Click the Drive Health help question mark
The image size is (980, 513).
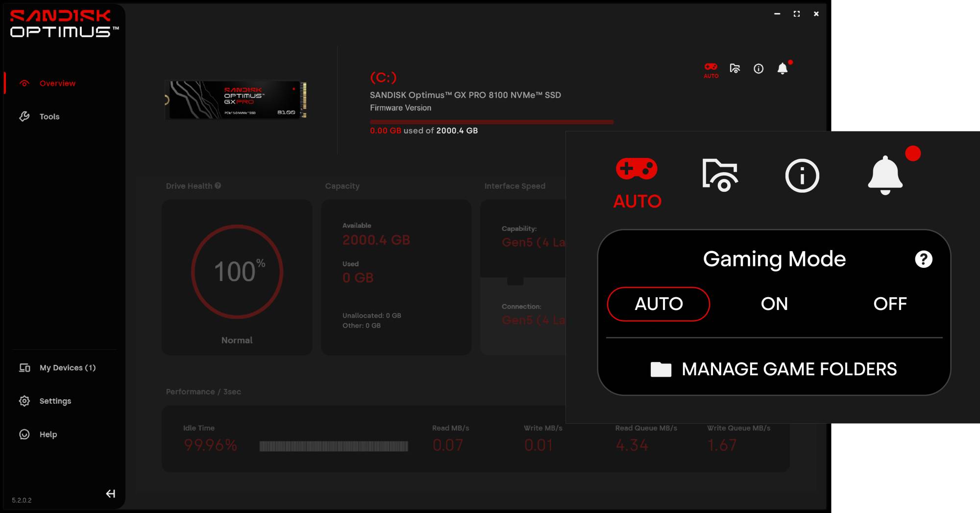218,186
